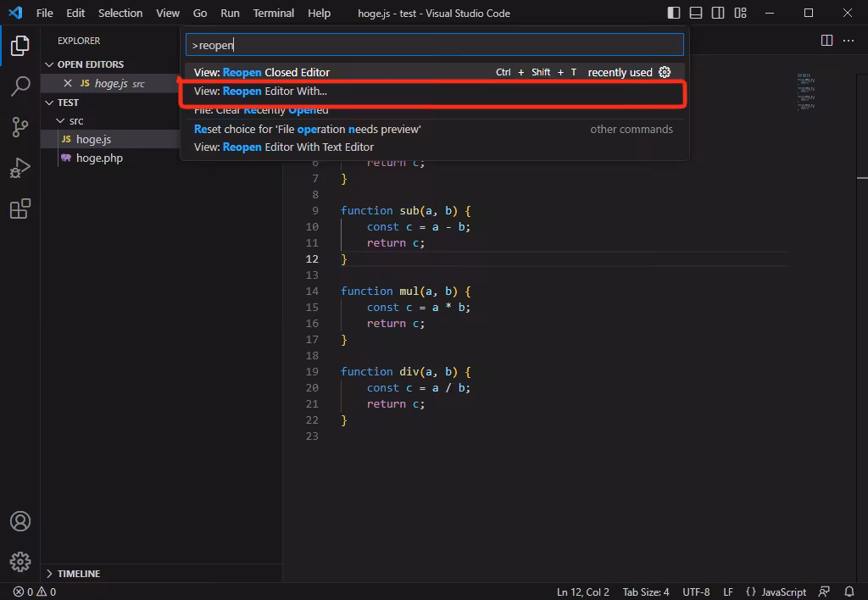Split the editor to the right
The width and height of the screenshot is (868, 600).
(826, 41)
